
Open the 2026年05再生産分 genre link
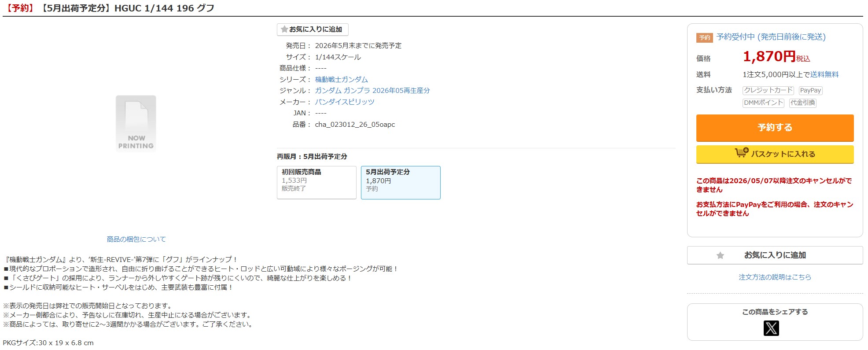pos(401,90)
